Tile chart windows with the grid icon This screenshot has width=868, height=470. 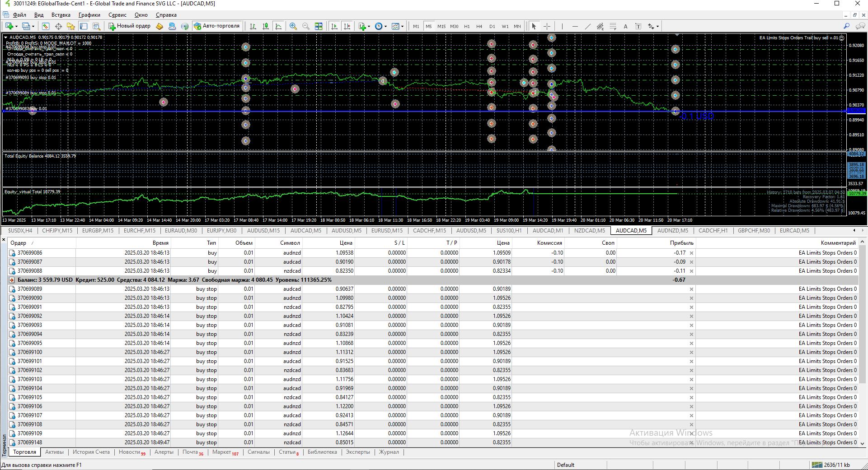(319, 26)
